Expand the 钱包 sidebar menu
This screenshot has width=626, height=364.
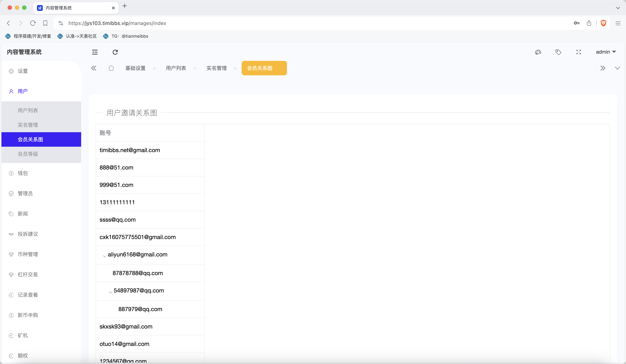click(x=41, y=173)
